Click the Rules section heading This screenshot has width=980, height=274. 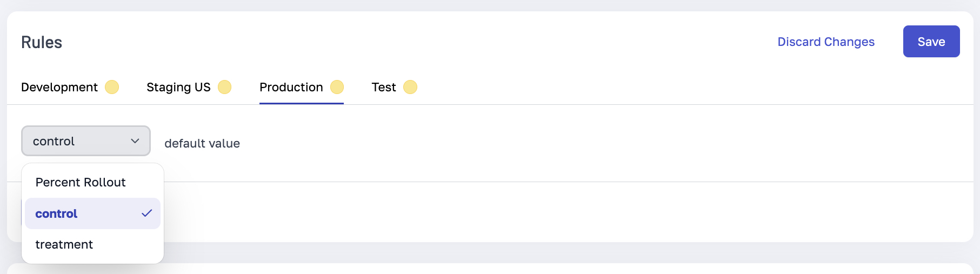tap(42, 43)
